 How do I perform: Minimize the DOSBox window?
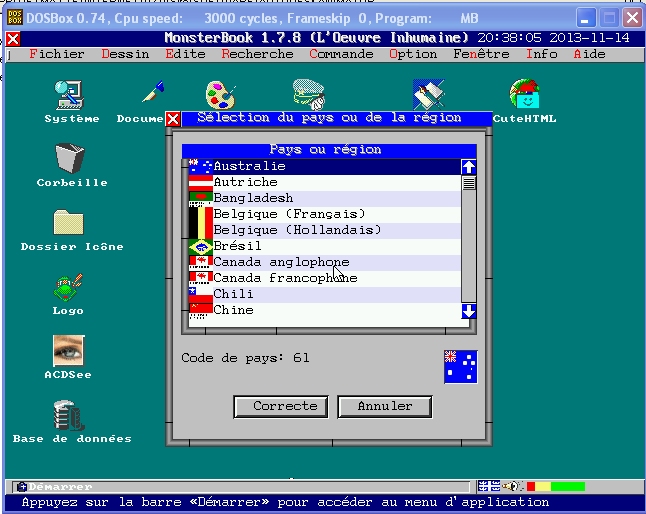(585, 18)
